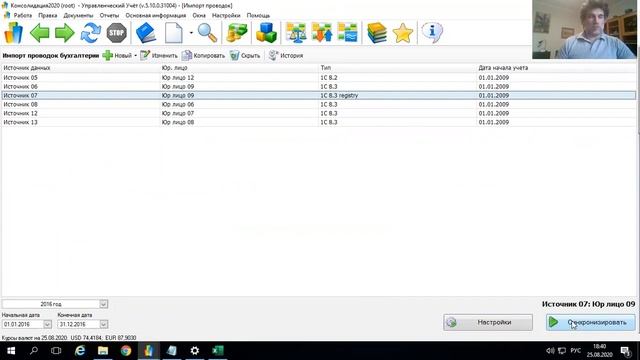
Task: Expand the arrow beside the blank document icon
Action: pos(191,33)
